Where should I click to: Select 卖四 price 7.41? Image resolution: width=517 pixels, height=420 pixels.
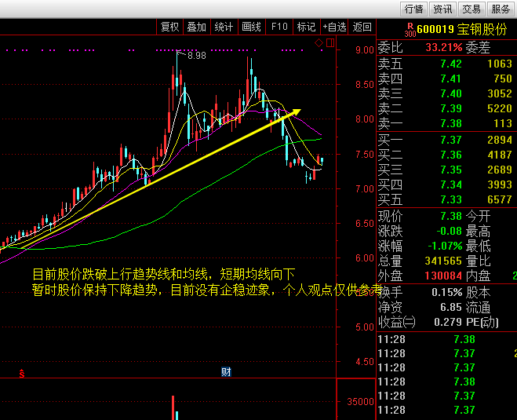451,79
